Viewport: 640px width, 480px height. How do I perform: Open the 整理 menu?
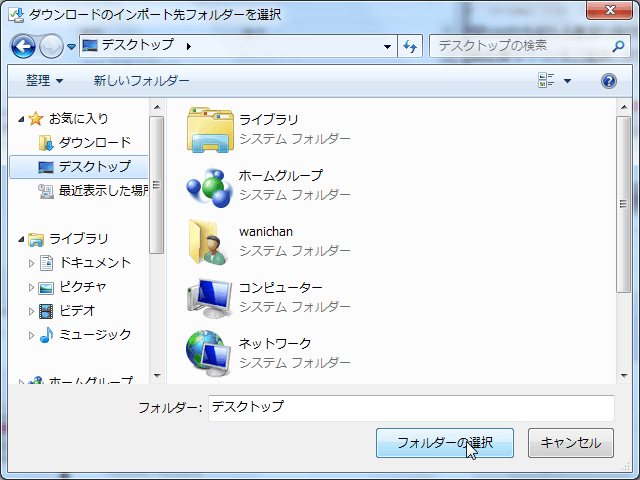click(44, 80)
